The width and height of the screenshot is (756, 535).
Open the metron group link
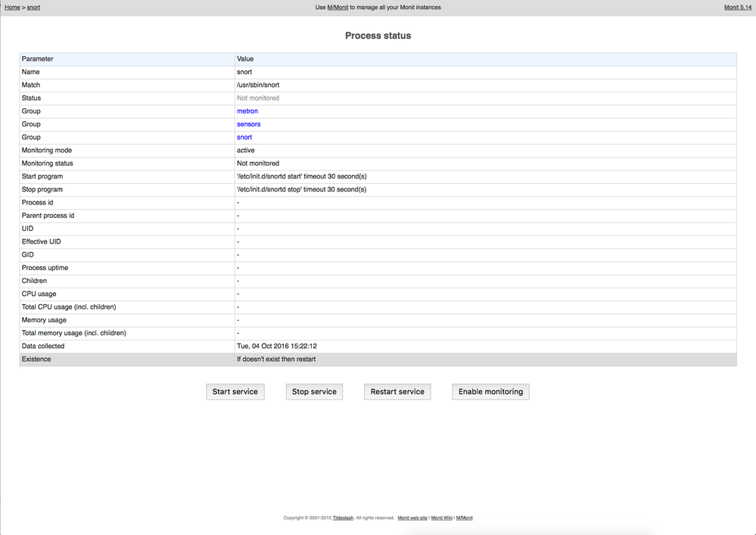tap(247, 110)
